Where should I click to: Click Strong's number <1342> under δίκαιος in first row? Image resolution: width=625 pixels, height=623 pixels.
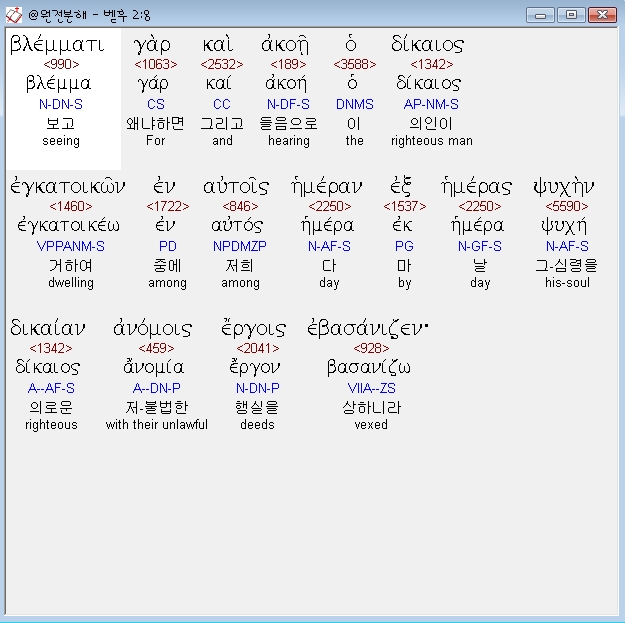pyautogui.click(x=432, y=64)
